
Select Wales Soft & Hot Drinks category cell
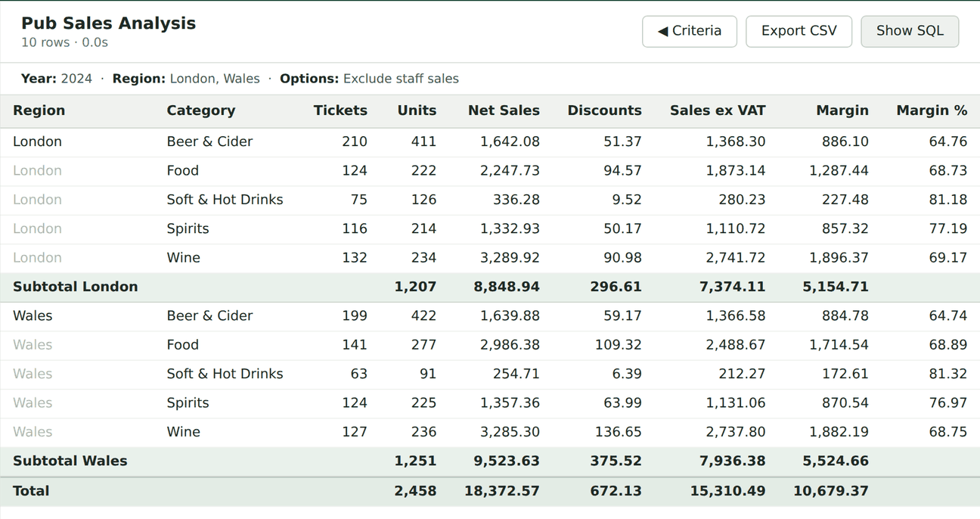[x=225, y=374]
